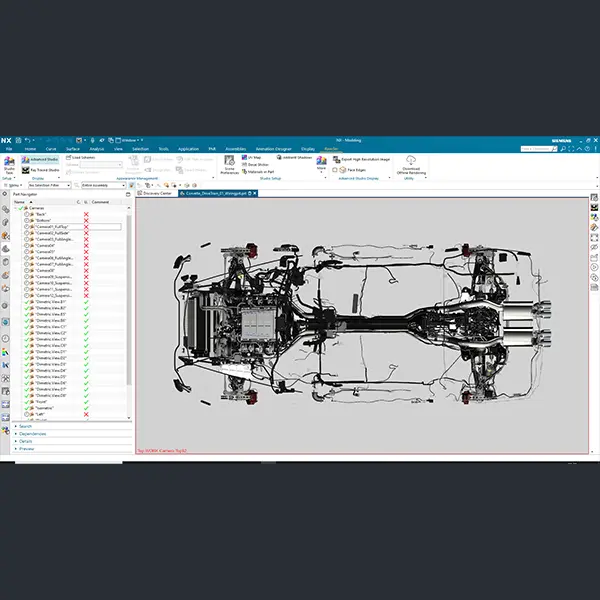Expand the Dependencies section

(x=30, y=433)
